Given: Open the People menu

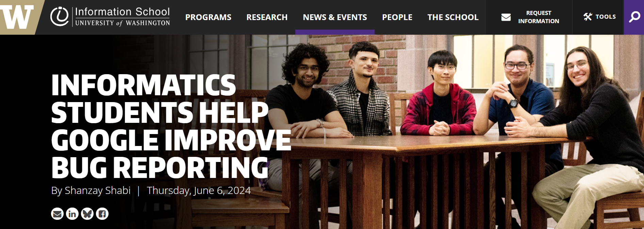Looking at the screenshot, I should tap(397, 17).
